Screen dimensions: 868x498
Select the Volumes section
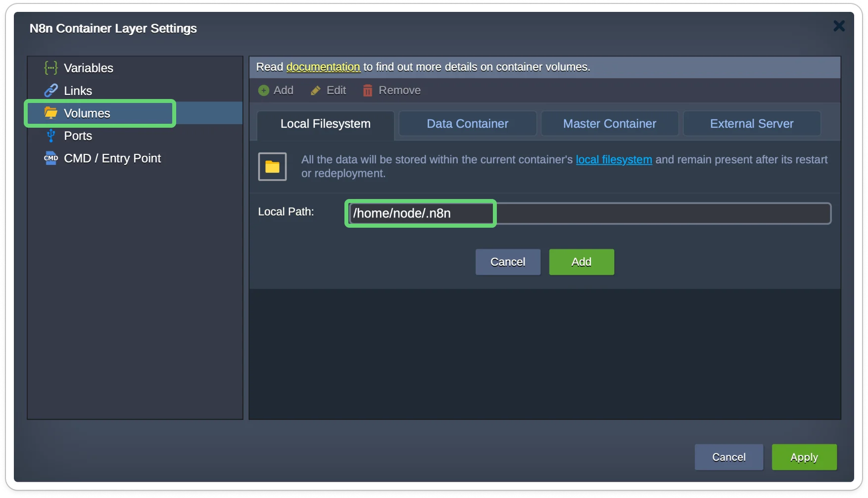(135, 113)
